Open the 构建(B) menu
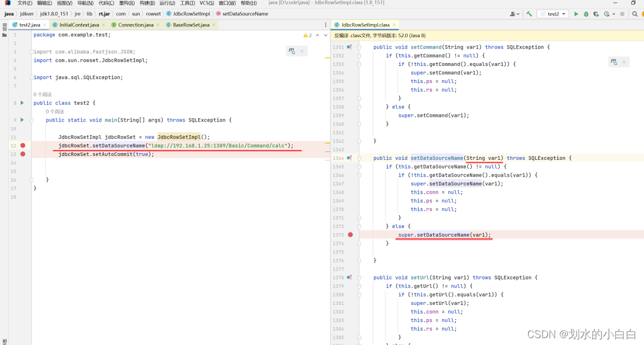This screenshot has height=345, width=644. [x=148, y=3]
